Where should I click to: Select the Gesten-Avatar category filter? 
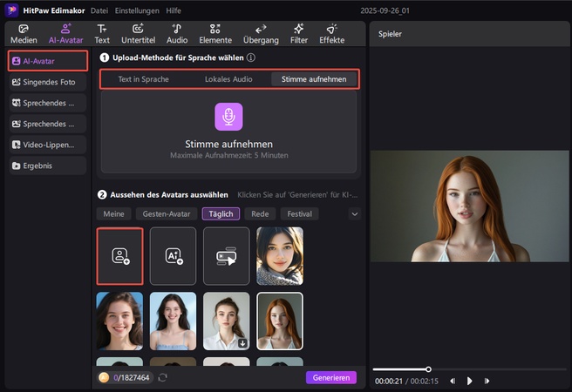click(x=165, y=213)
